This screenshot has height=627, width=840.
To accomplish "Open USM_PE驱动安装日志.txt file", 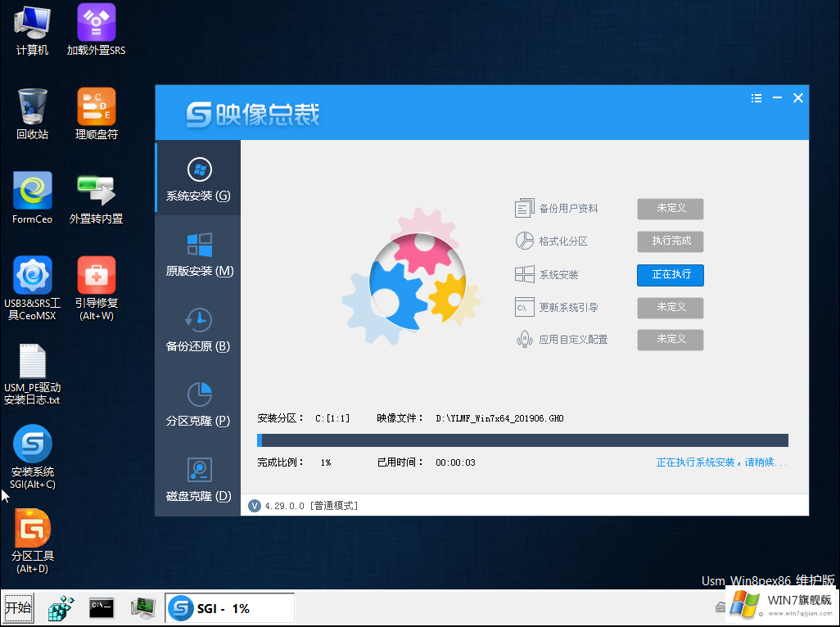I will 32,359.
